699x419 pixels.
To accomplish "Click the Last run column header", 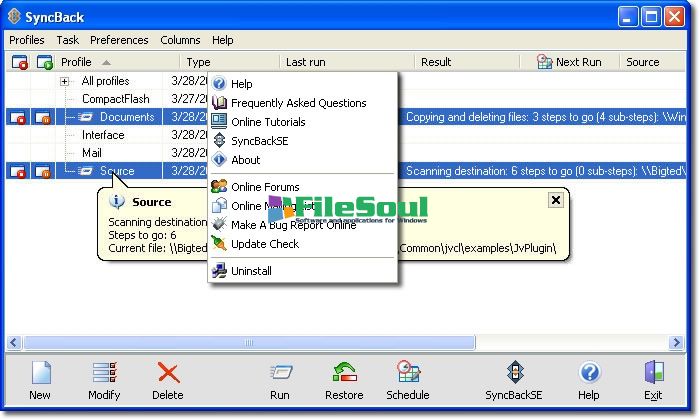I will (x=347, y=62).
